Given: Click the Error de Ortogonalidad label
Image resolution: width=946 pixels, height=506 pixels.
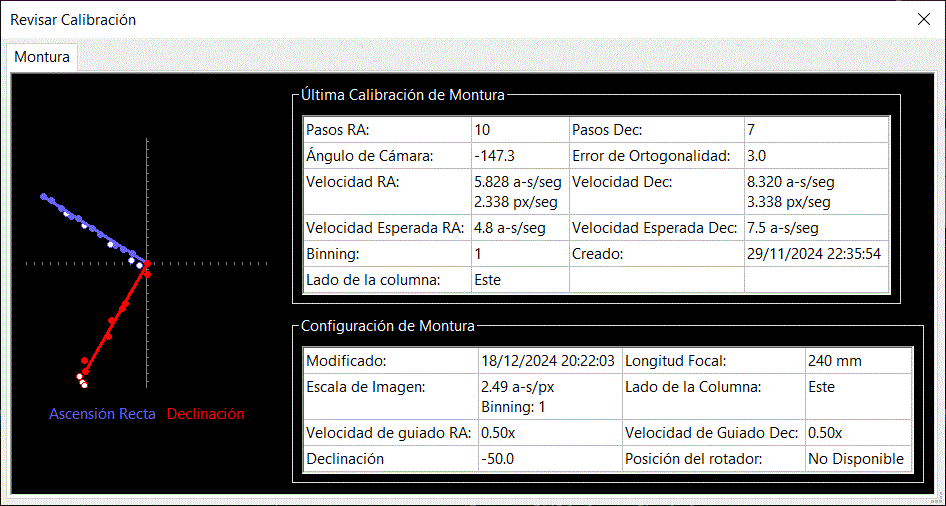Looking at the screenshot, I should point(651,156).
